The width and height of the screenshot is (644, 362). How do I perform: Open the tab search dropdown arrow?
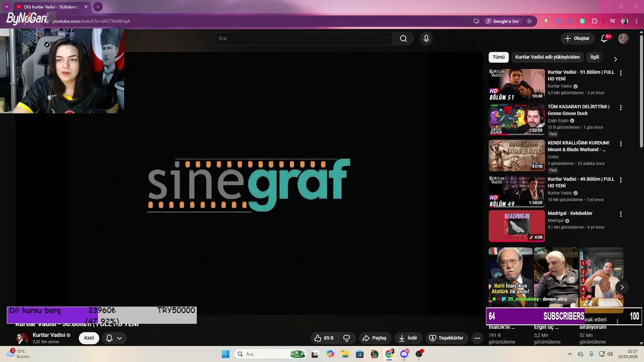[7, 7]
